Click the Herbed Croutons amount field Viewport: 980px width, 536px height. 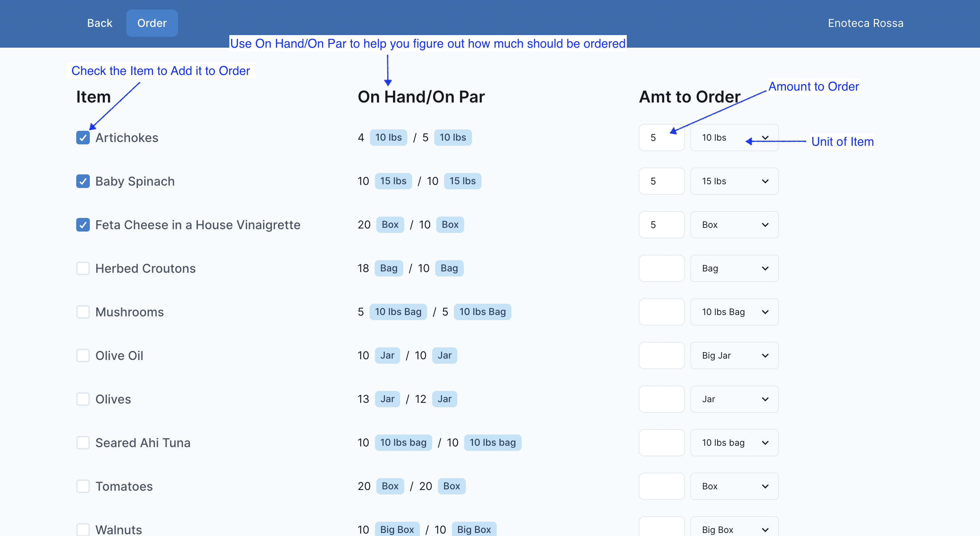click(661, 268)
